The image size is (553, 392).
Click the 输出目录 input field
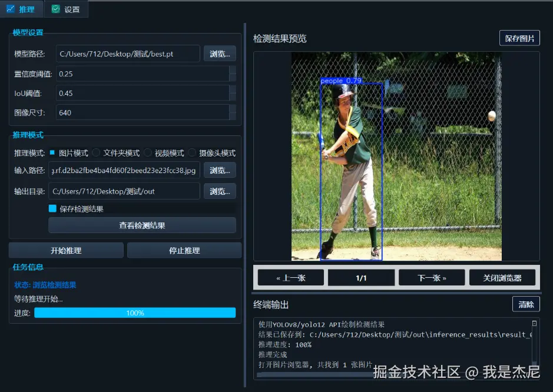pos(124,191)
